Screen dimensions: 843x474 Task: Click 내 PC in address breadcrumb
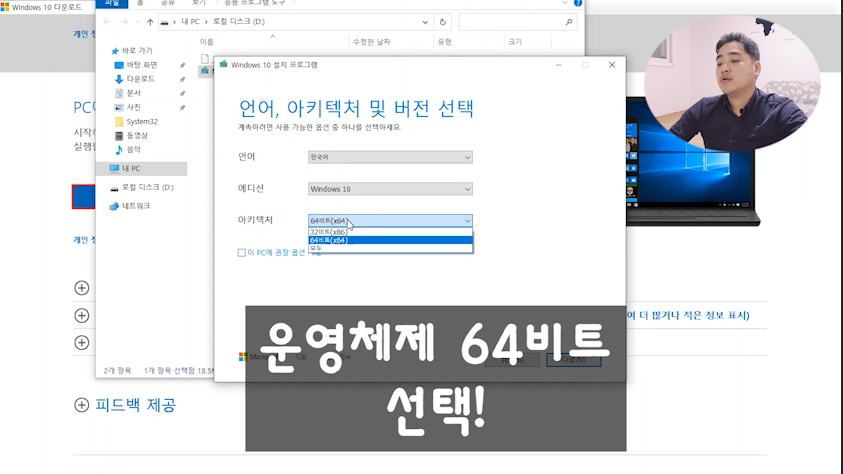coord(190,21)
